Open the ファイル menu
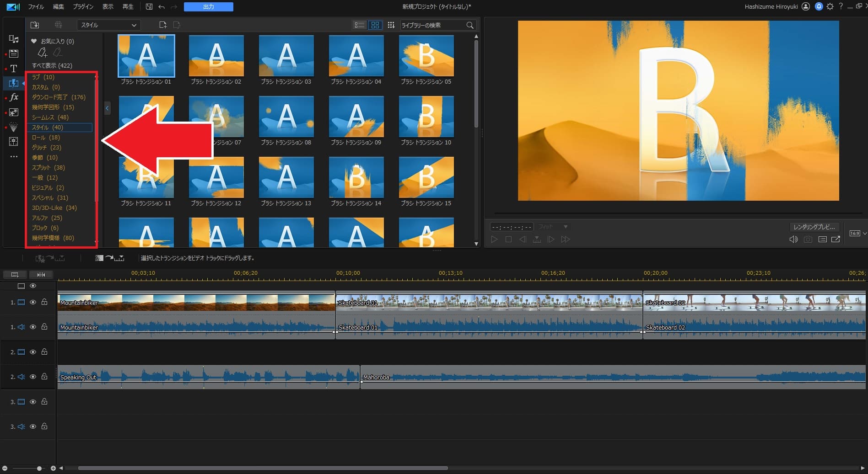This screenshot has height=474, width=868. [x=36, y=6]
